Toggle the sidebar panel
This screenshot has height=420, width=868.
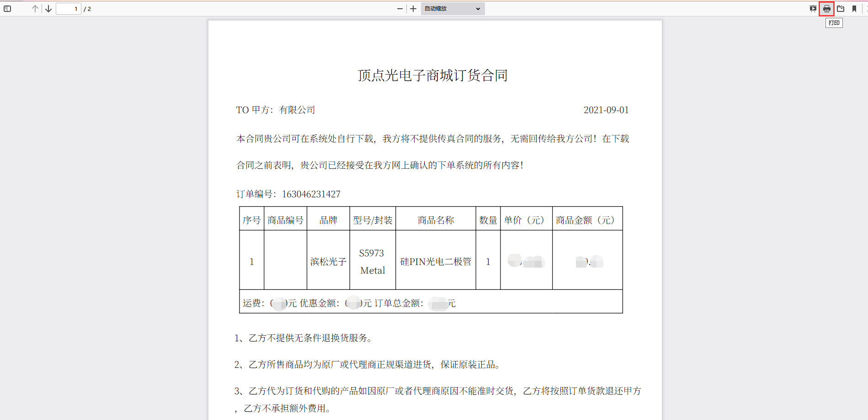[7, 9]
